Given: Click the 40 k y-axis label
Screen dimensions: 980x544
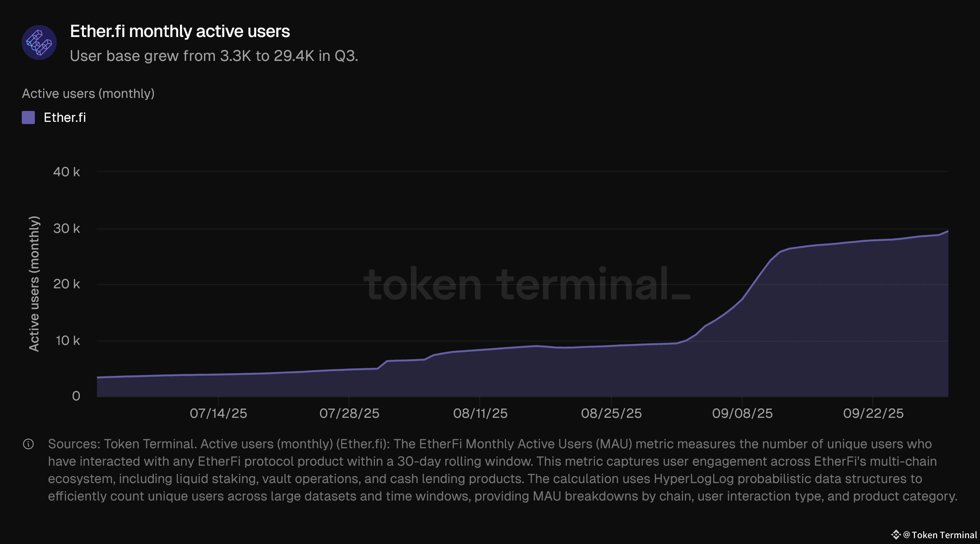Looking at the screenshot, I should coord(66,172).
